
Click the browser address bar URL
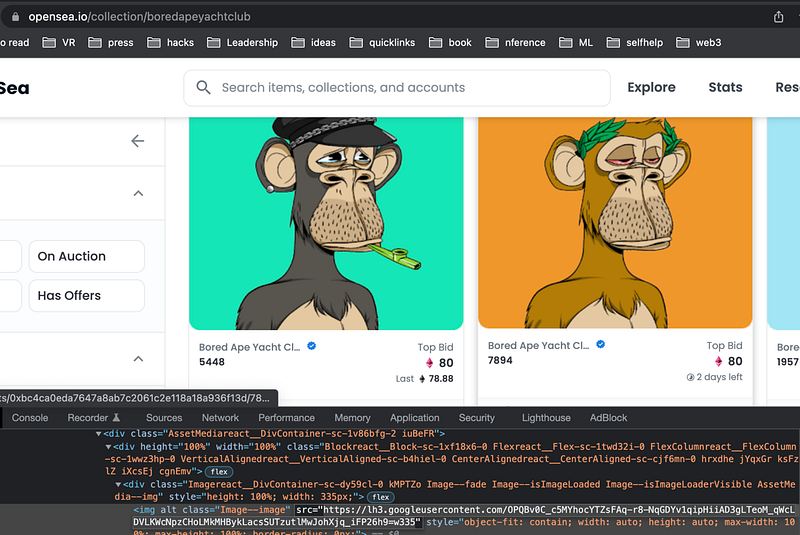[139, 17]
